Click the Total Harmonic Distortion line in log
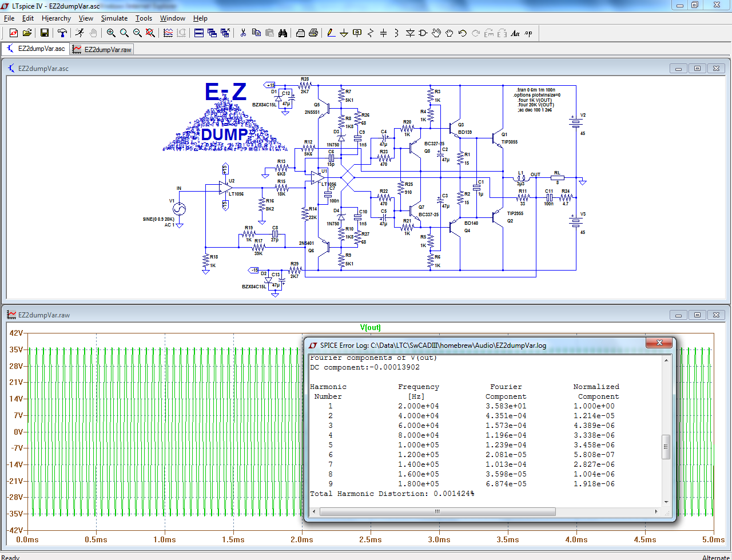The image size is (732, 560). [x=392, y=494]
